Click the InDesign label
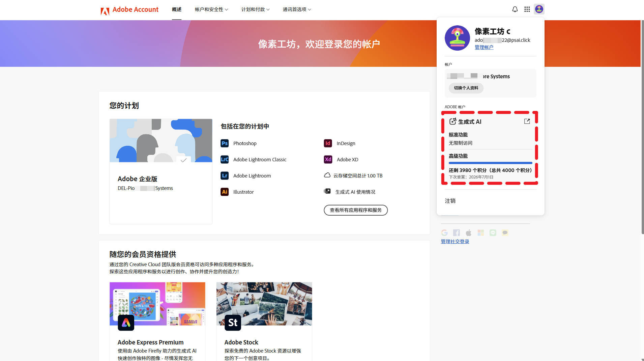The height and width of the screenshot is (361, 644). [x=346, y=143]
